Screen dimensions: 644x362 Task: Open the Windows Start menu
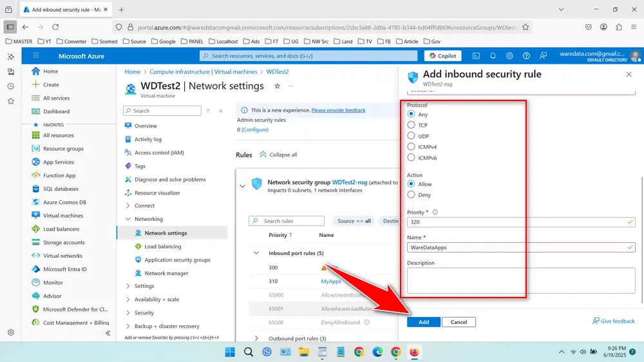tap(230, 352)
